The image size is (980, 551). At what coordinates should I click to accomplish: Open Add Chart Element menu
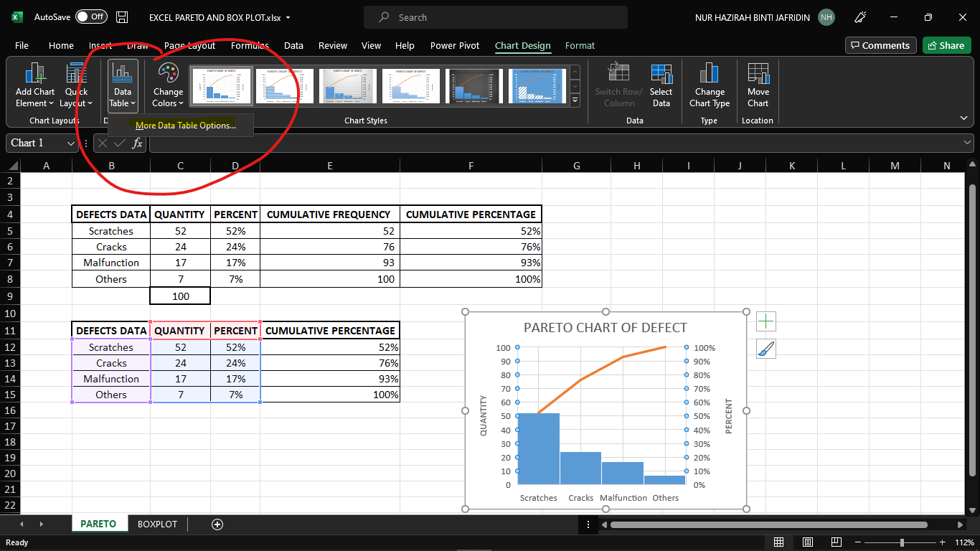click(x=35, y=85)
